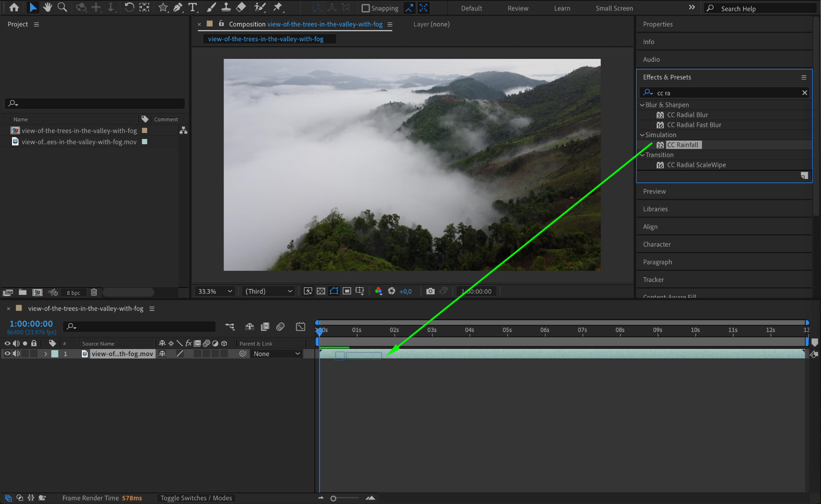
Task: Open the (Third) resolution dropdown
Action: 269,291
